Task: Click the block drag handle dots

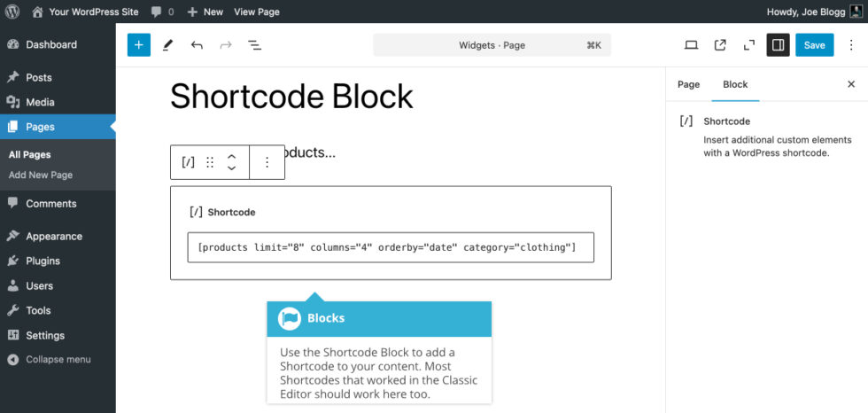Action: pyautogui.click(x=210, y=161)
